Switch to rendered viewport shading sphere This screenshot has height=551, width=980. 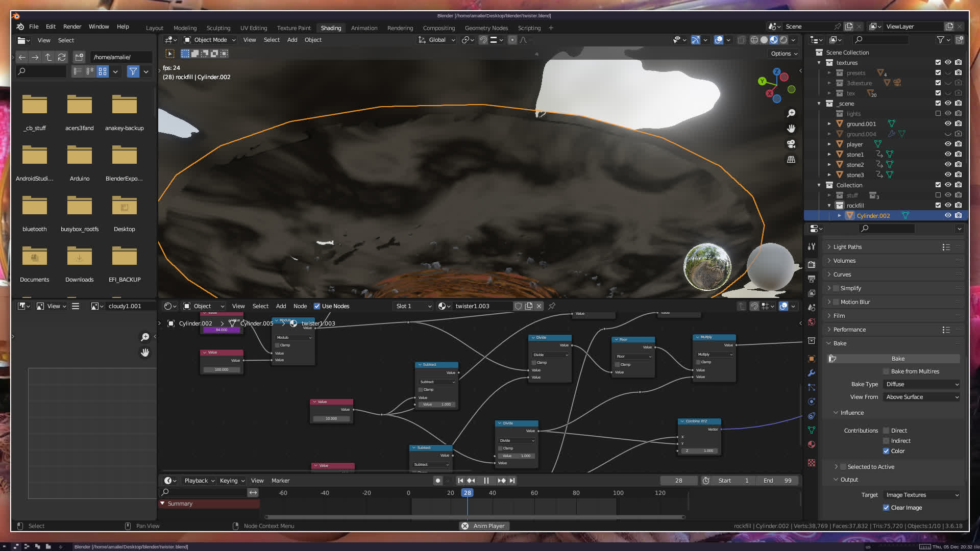[783, 40]
